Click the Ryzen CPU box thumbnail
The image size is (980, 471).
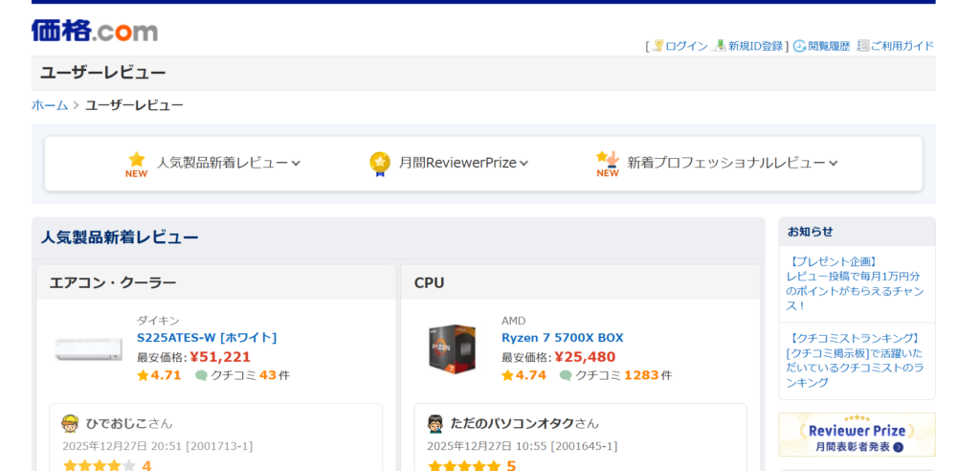coord(452,348)
